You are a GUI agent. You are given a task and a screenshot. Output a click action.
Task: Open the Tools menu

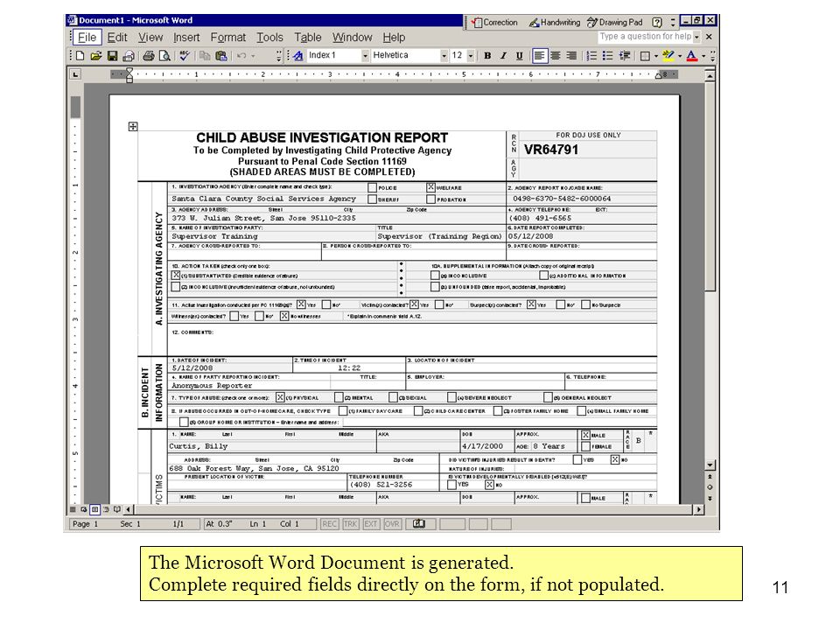(269, 38)
